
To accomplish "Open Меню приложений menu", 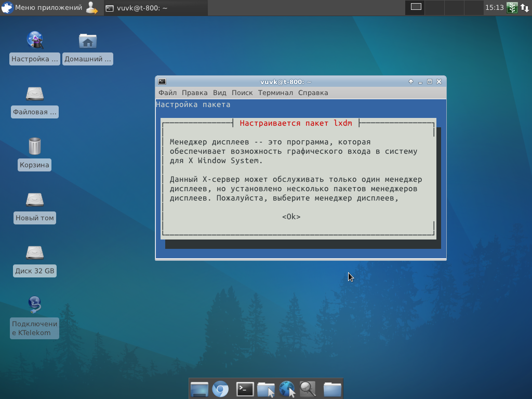I will (x=42, y=7).
